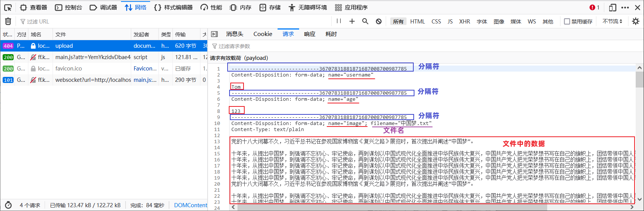This screenshot has height=211, width=644.
Task: Open the request blocking icon
Action: tap(379, 21)
